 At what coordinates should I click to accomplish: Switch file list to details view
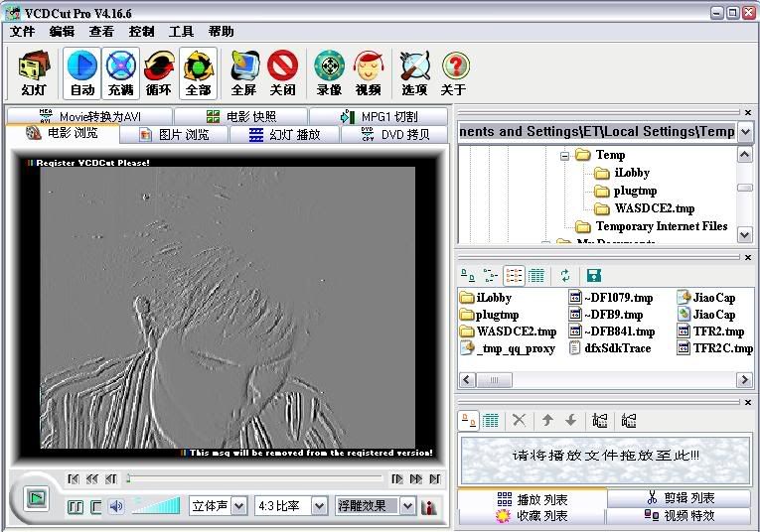[536, 276]
